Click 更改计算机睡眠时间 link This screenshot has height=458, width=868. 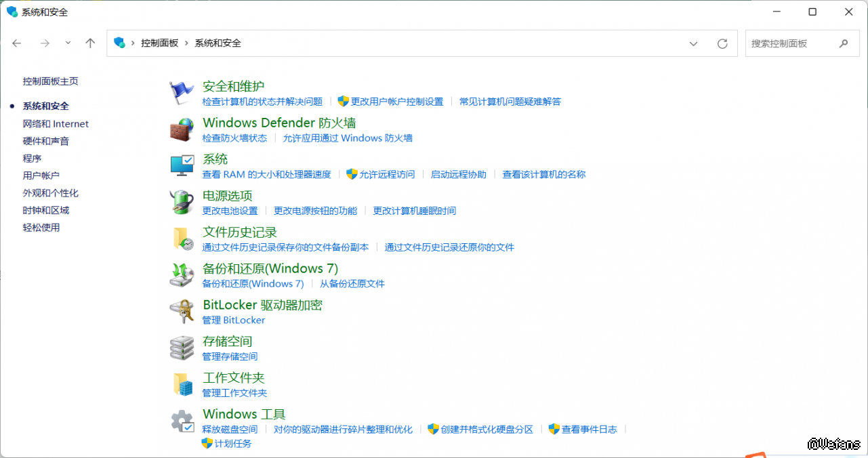coord(415,211)
